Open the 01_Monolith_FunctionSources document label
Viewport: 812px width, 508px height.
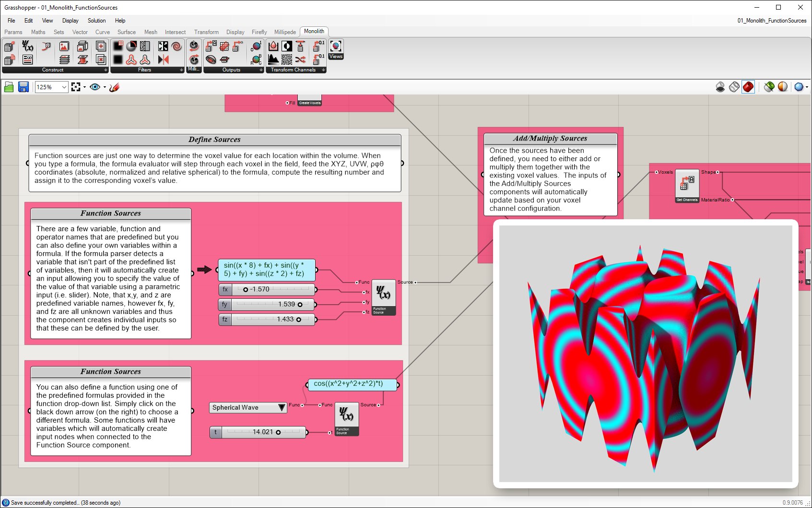coord(772,21)
